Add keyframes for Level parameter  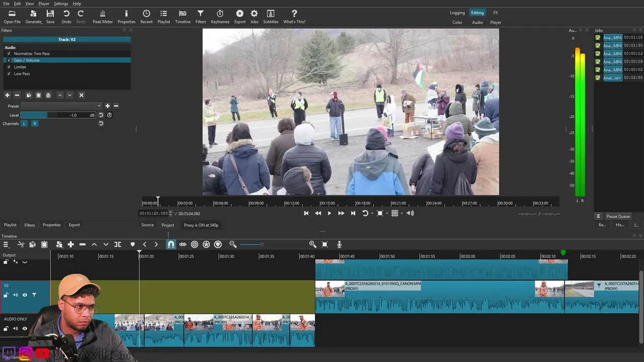[x=109, y=115]
